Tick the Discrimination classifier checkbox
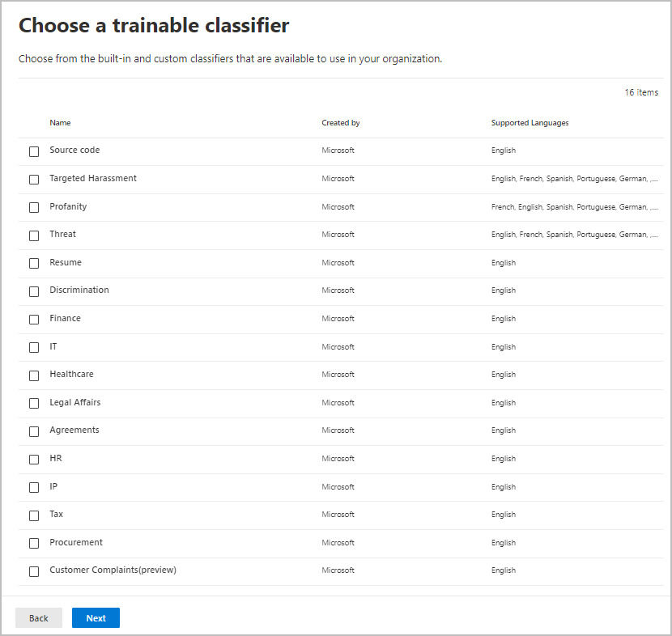672x636 pixels. point(33,290)
